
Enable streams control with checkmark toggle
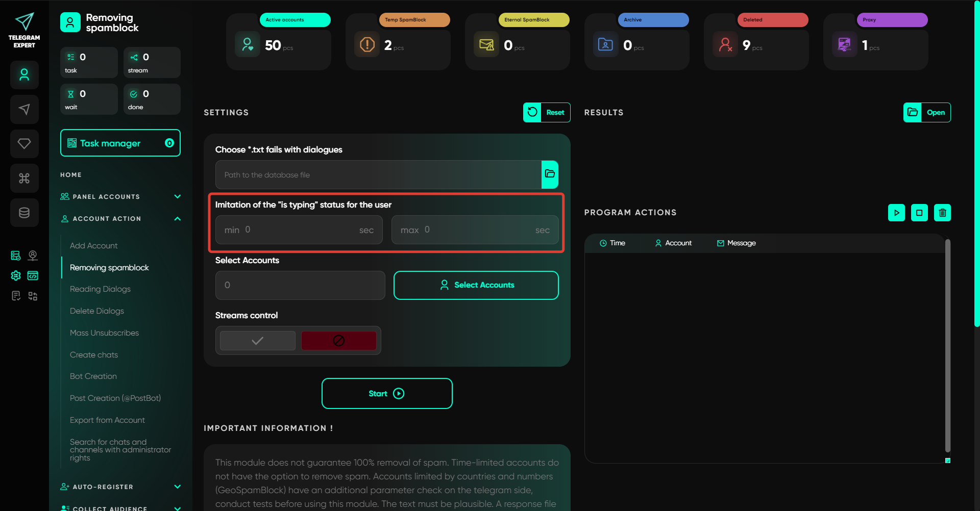[x=258, y=341]
